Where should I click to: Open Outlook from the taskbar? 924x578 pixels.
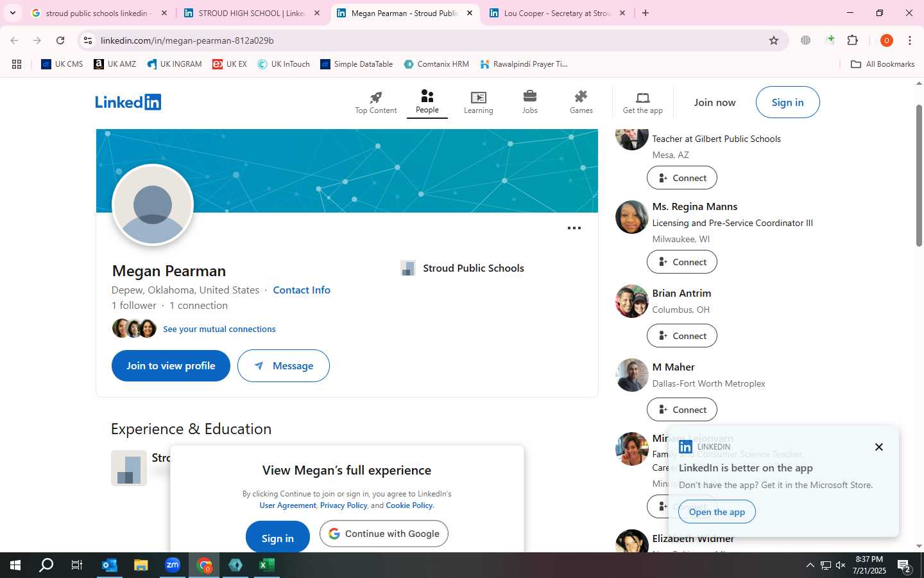tap(110, 565)
